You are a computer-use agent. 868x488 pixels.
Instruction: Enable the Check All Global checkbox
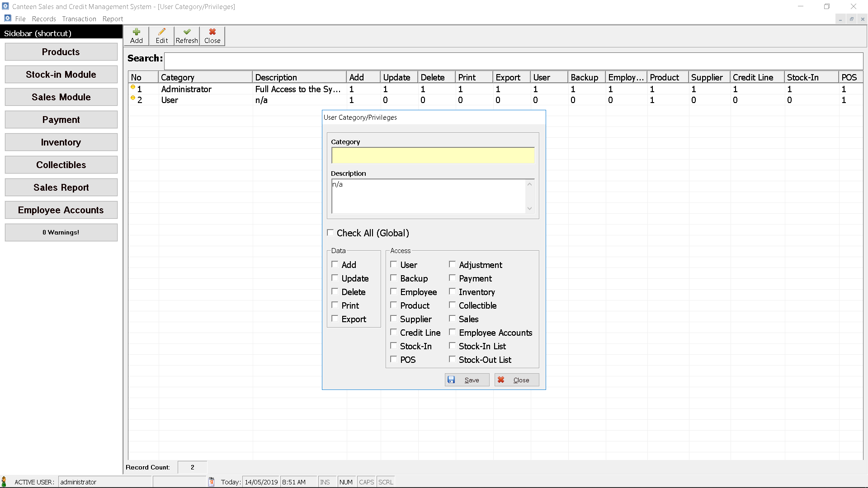pos(330,233)
